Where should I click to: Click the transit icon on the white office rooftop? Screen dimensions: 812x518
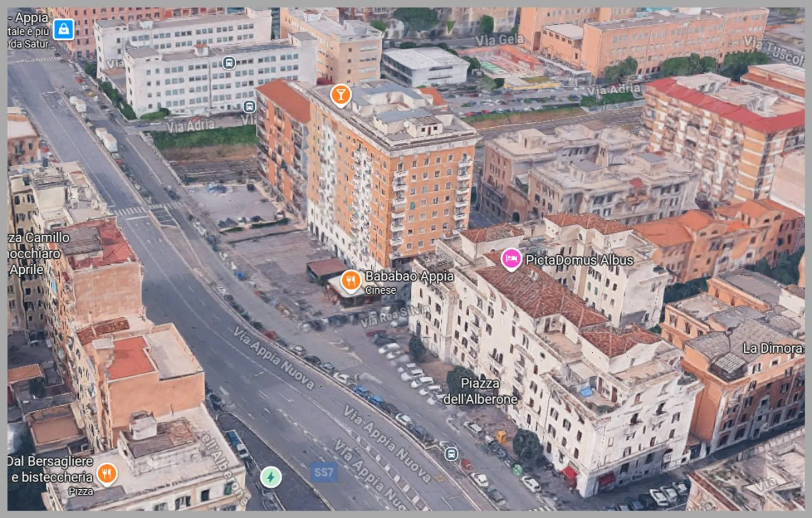tap(228, 63)
